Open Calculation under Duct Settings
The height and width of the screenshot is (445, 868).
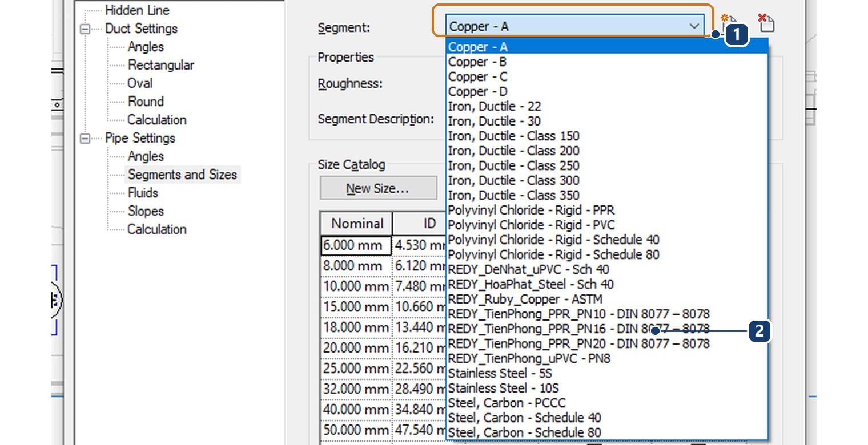pos(157,120)
